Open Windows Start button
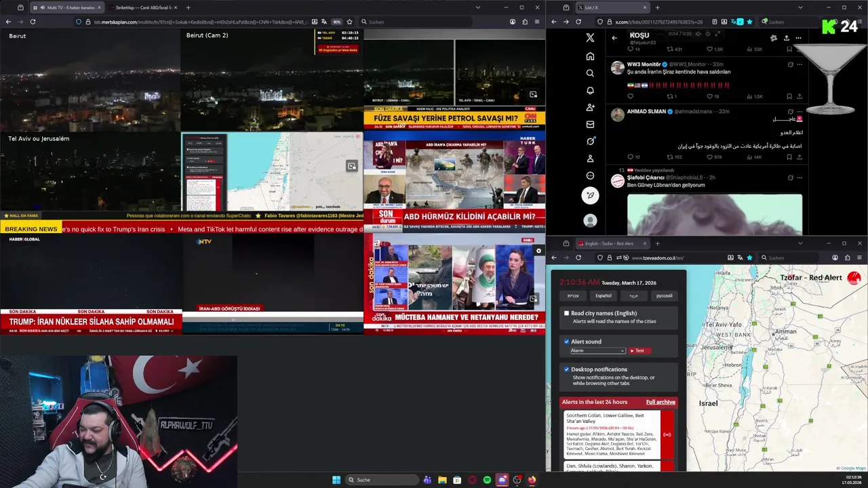Screen dimensions: 868x488 [336, 480]
